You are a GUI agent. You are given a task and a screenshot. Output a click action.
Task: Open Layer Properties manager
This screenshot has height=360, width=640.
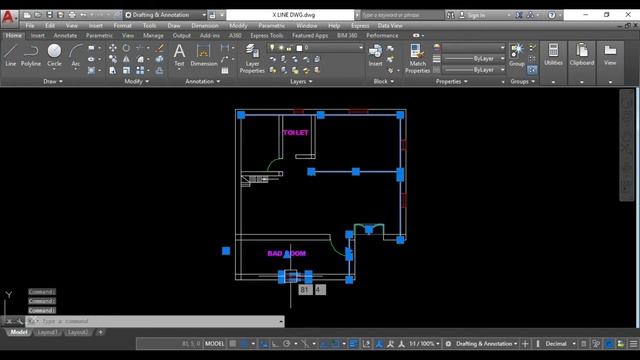(252, 59)
